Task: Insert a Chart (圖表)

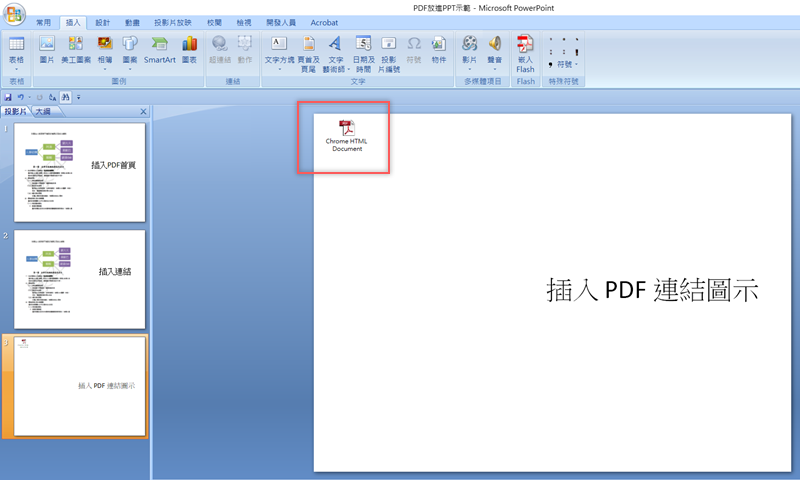Action: [189, 49]
